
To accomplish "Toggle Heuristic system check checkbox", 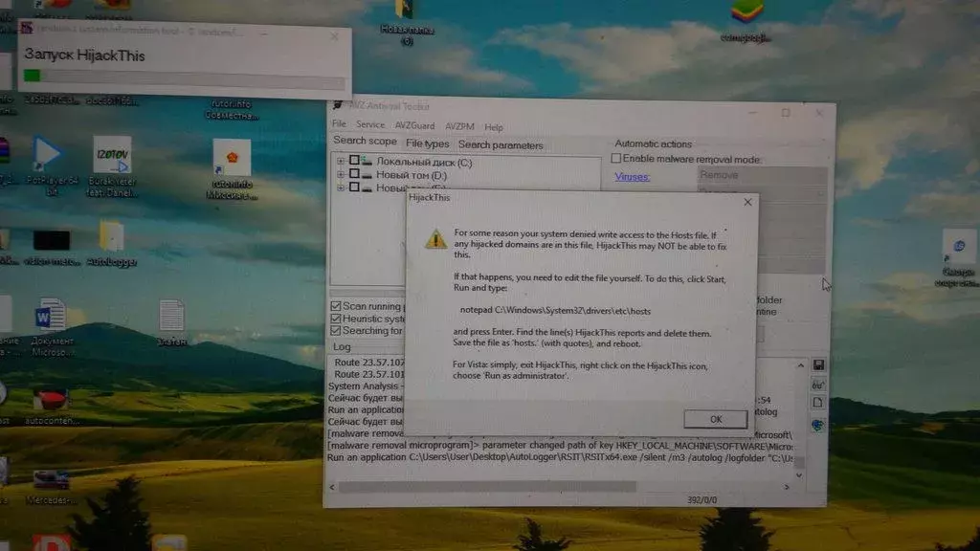I will (x=336, y=319).
